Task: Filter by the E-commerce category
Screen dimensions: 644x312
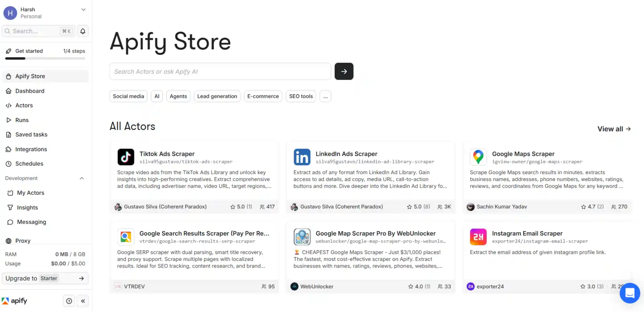Action: click(x=263, y=96)
